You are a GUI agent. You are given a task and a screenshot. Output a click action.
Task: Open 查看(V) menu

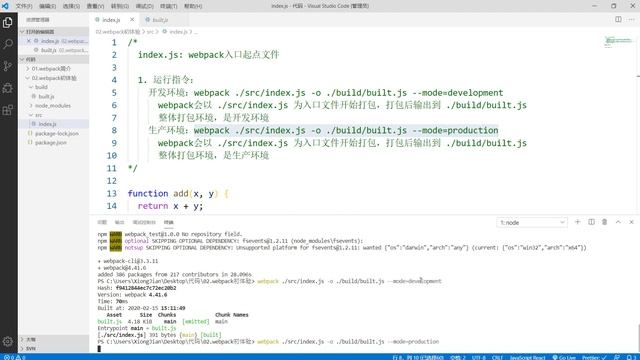95,6
